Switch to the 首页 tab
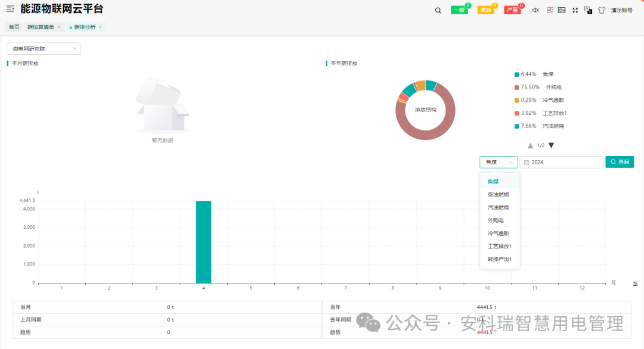 (14, 27)
